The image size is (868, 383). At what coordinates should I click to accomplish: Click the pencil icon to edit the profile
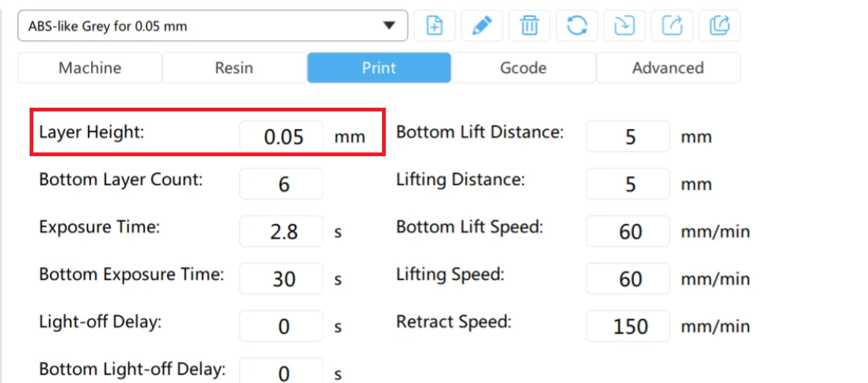tap(482, 26)
